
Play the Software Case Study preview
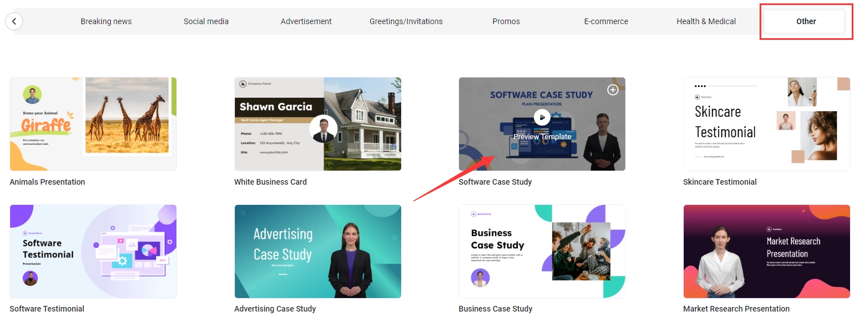[x=542, y=117]
